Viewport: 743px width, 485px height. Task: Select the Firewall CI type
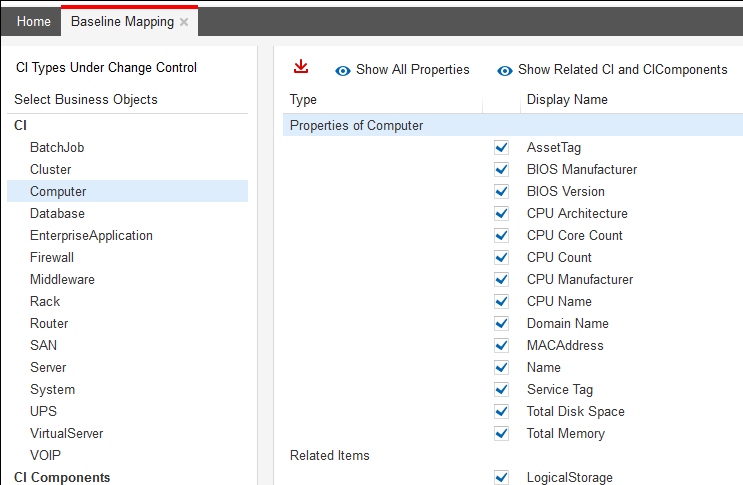click(52, 258)
